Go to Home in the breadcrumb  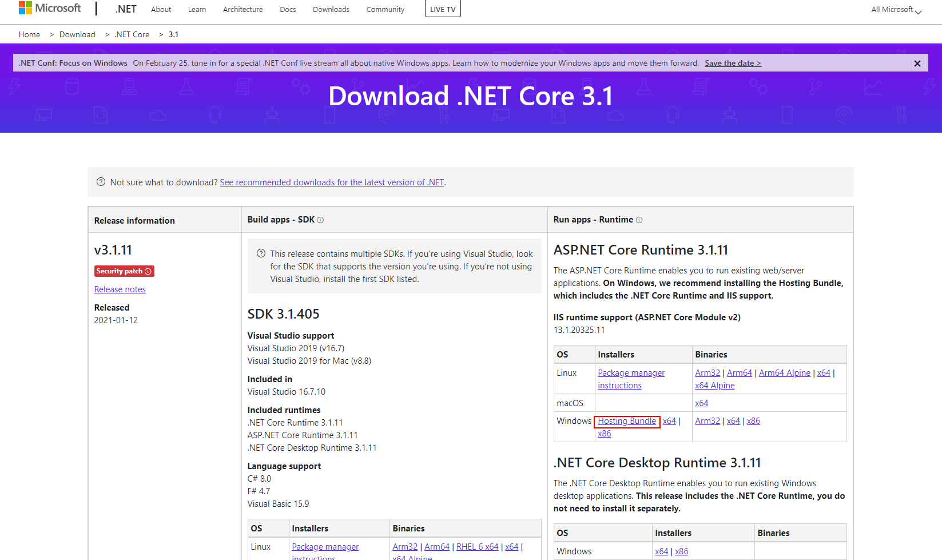tap(29, 34)
